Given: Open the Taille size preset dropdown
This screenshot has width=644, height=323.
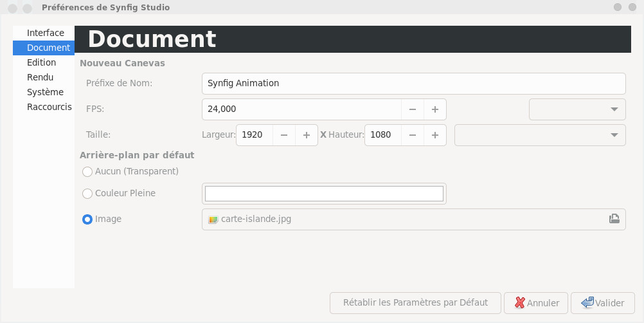Looking at the screenshot, I should (540, 135).
